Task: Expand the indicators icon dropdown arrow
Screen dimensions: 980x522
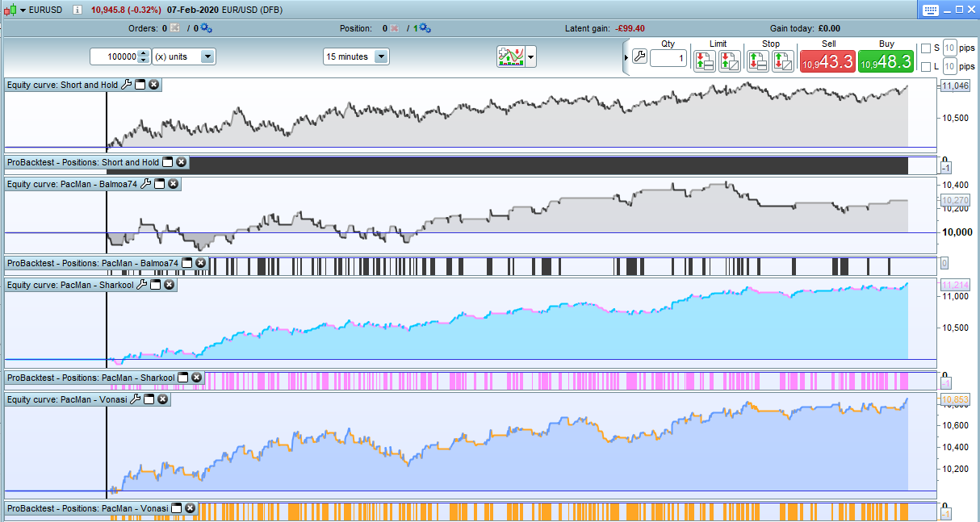Action: (531, 57)
